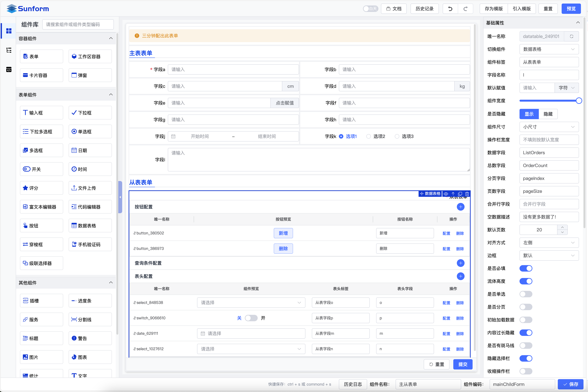The width and height of the screenshot is (588, 392).
Task: Open the outline tree icon in left sidebar
Action: [9, 50]
